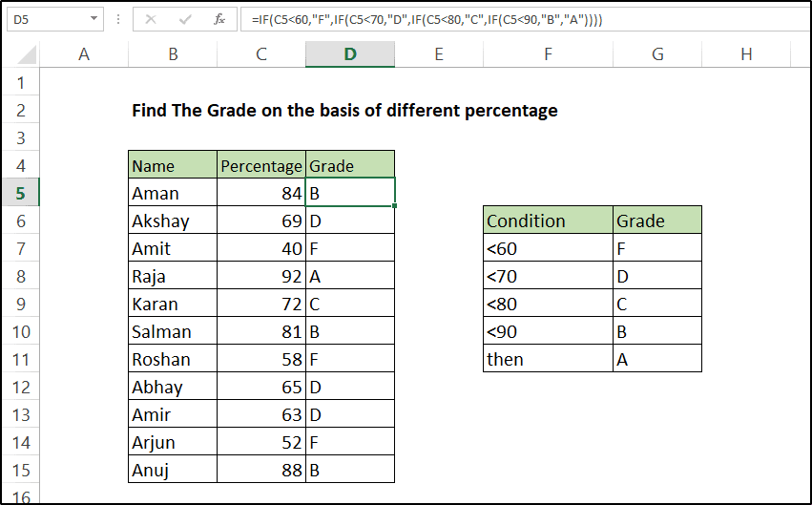Select column H header
The width and height of the screenshot is (812, 505).
[746, 54]
